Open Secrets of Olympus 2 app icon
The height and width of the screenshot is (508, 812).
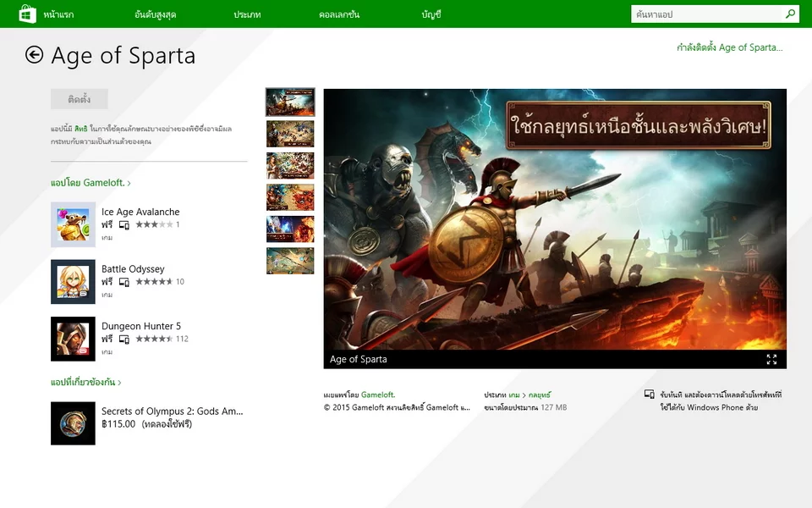(73, 423)
